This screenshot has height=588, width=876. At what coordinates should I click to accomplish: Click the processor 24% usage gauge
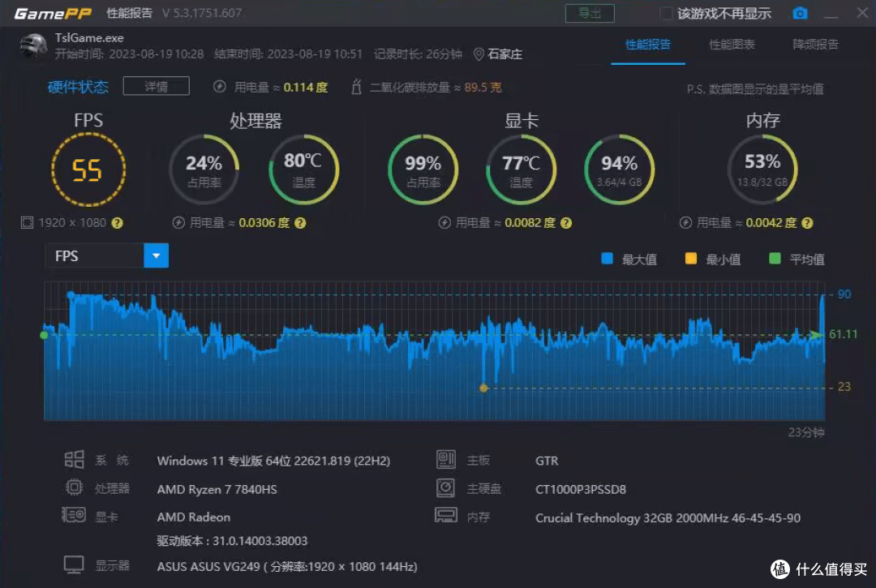pyautogui.click(x=204, y=170)
